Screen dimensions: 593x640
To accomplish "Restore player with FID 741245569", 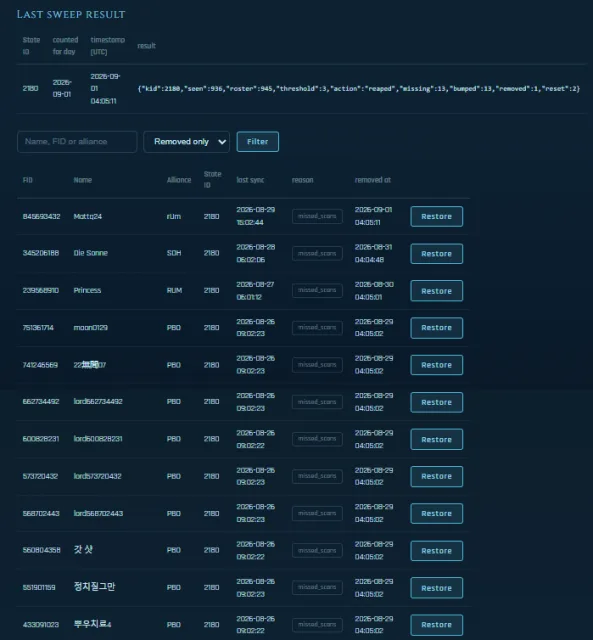I will click(437, 365).
